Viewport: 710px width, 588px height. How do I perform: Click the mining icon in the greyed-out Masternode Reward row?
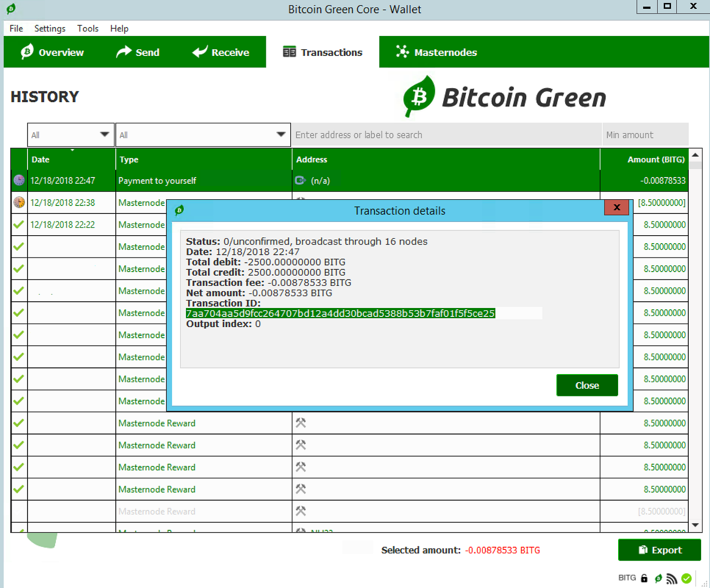coord(301,511)
